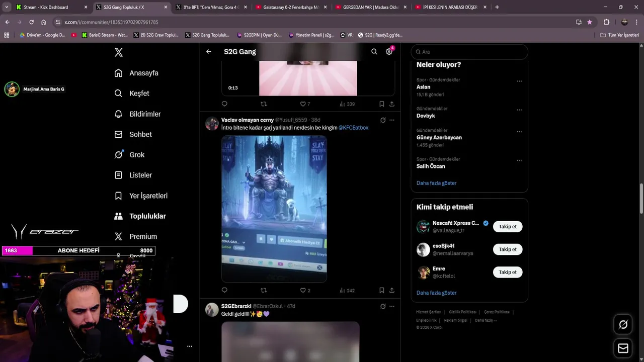Reload the current page
This screenshot has height=362, width=644.
point(31,22)
